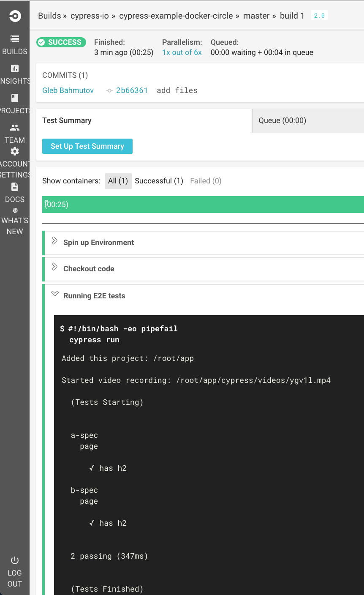Screen dimensions: 364x595
Task: Click the 'a-spec' log line
Action: pos(84,435)
